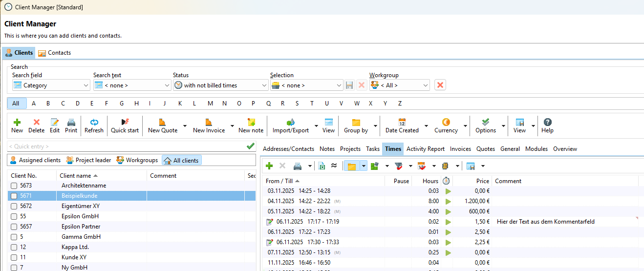
Task: Switch to the Contacts tab
Action: [x=54, y=53]
